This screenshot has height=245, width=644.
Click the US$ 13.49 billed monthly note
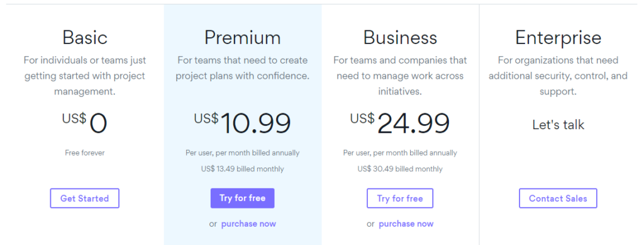click(x=242, y=169)
